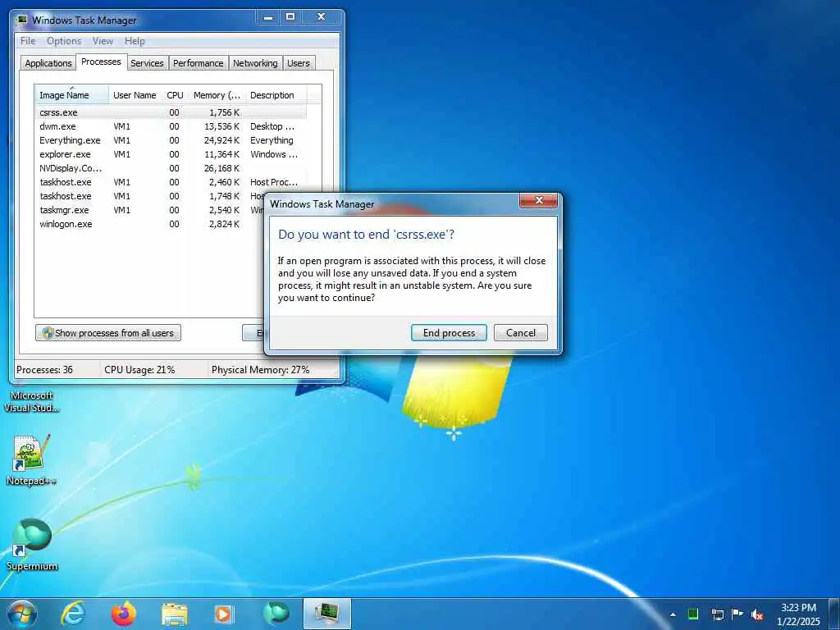Image resolution: width=840 pixels, height=630 pixels.
Task: Maximize the Windows Task Manager window
Action: click(x=290, y=17)
